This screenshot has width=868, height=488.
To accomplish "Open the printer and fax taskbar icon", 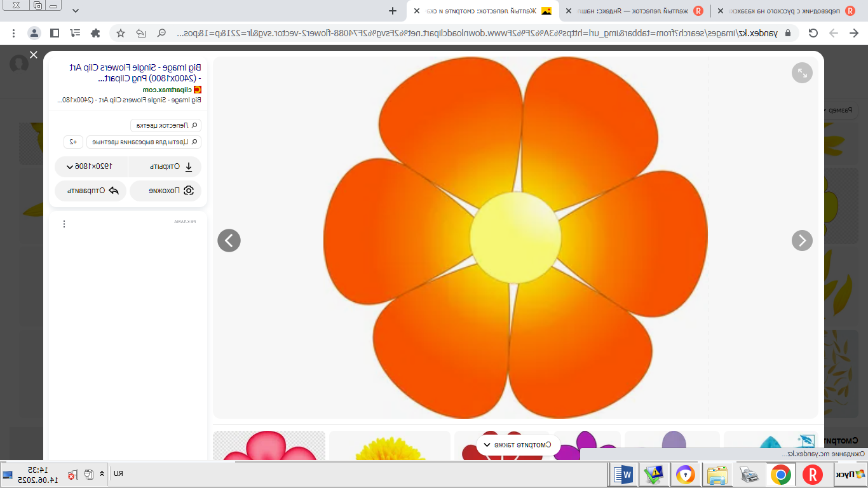I will (x=749, y=475).
